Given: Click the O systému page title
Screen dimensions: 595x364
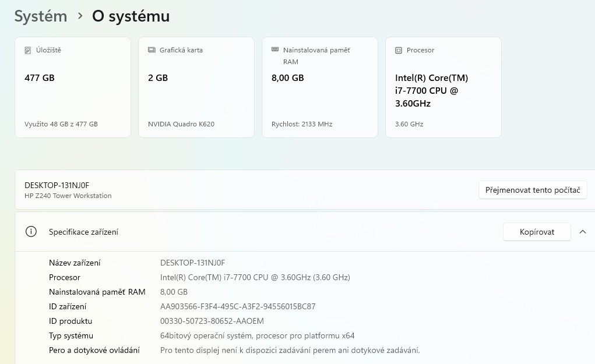Looking at the screenshot, I should 131,16.
